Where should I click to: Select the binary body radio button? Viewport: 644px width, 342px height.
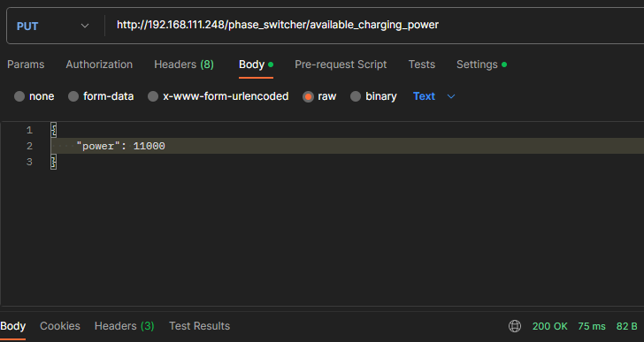(356, 96)
